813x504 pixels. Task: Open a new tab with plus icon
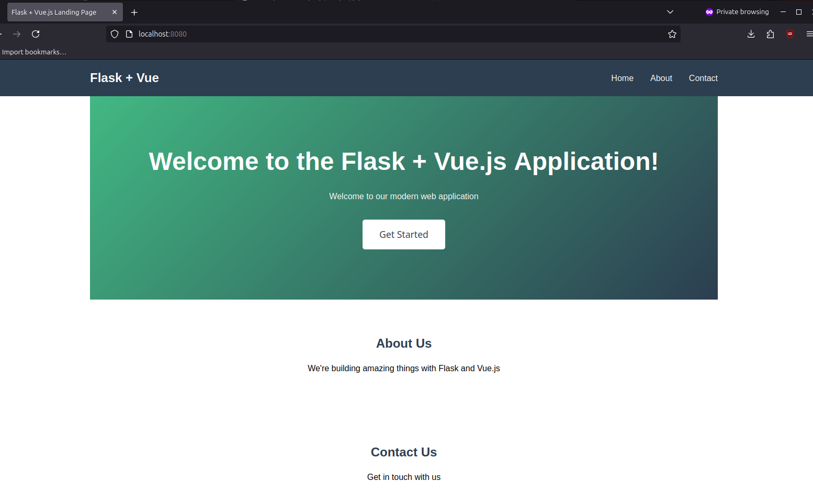coord(134,12)
